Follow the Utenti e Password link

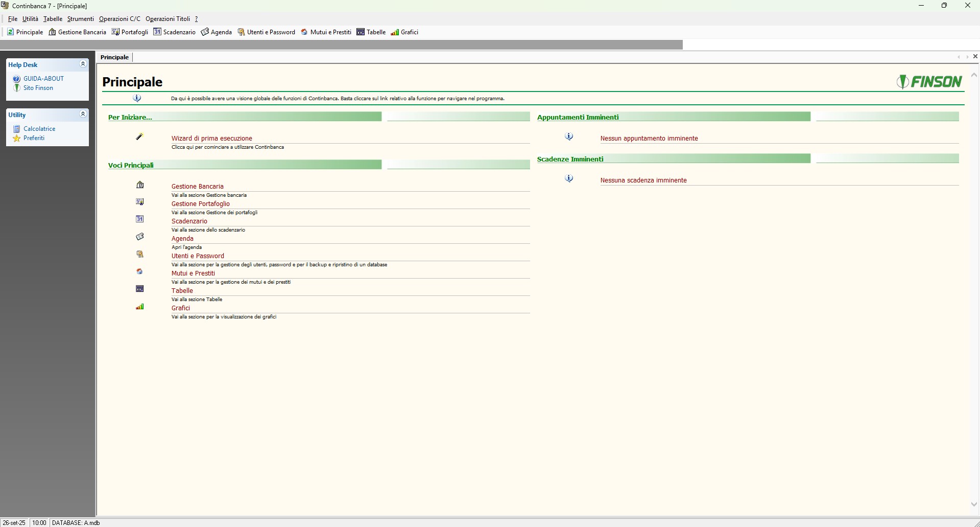pyautogui.click(x=198, y=256)
